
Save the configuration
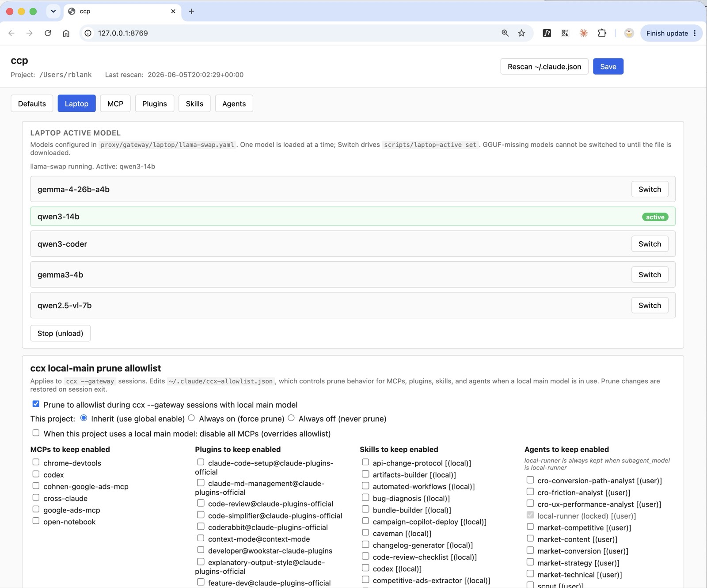pos(608,67)
